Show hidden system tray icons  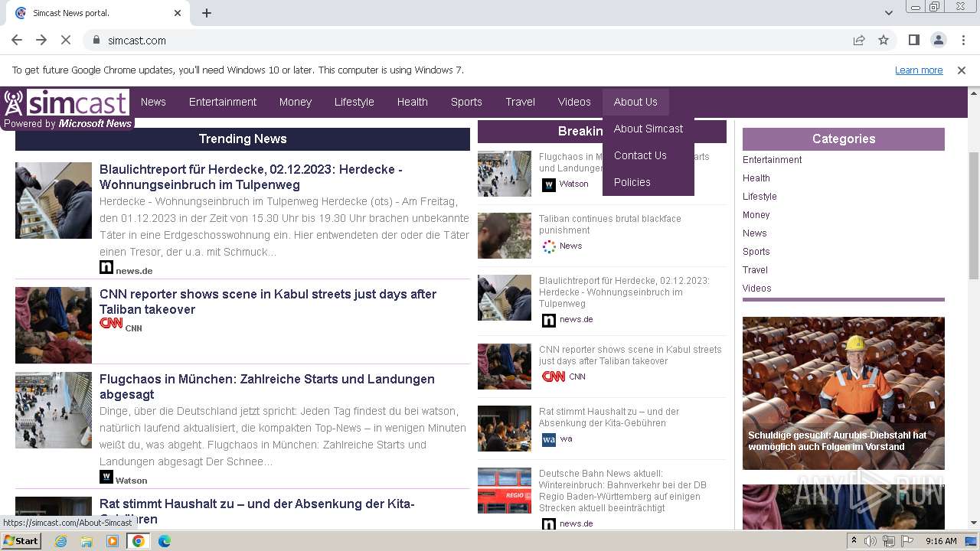[854, 541]
